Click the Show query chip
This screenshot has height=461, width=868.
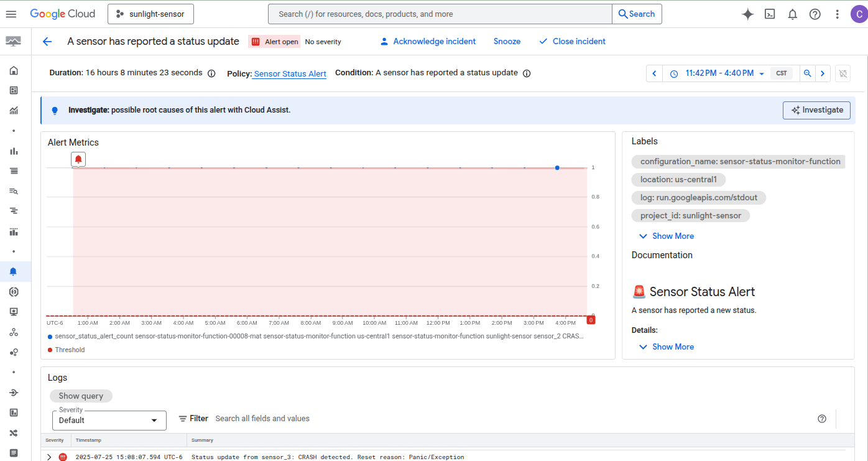81,396
